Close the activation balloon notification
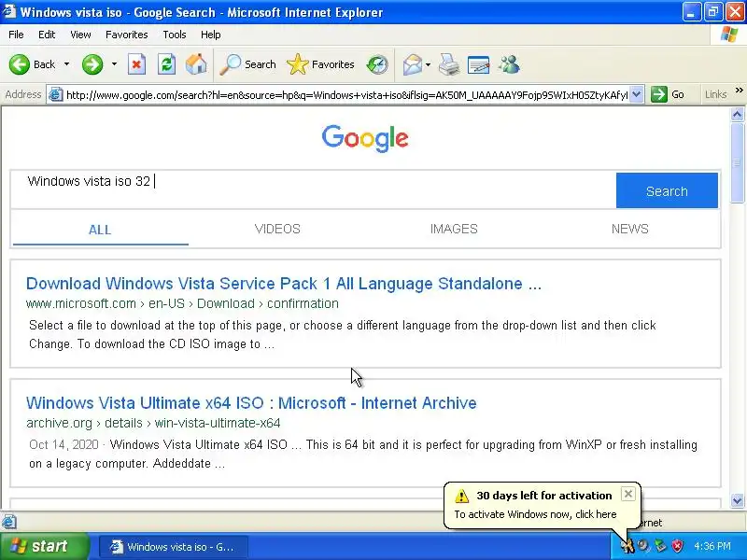 [x=627, y=494]
